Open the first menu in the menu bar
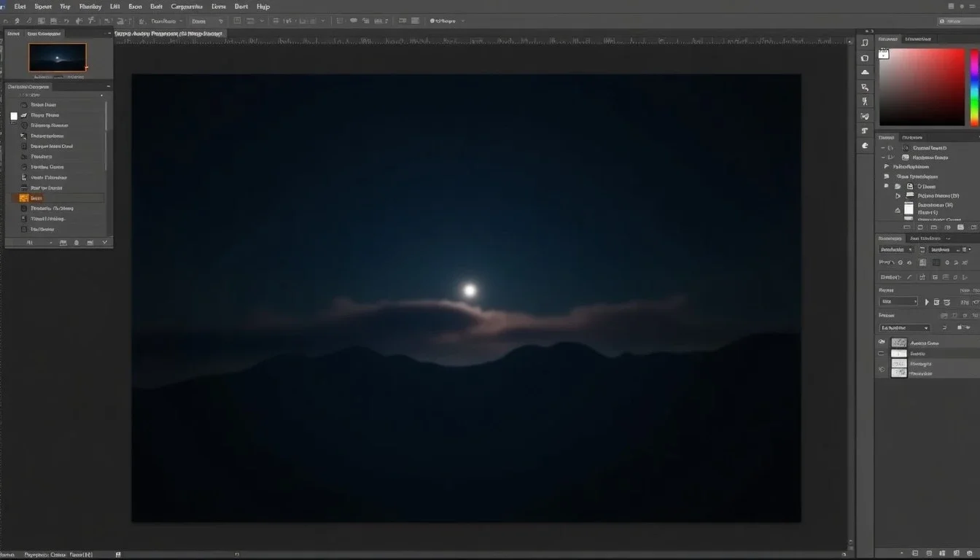The height and width of the screenshot is (560, 980). click(x=20, y=6)
